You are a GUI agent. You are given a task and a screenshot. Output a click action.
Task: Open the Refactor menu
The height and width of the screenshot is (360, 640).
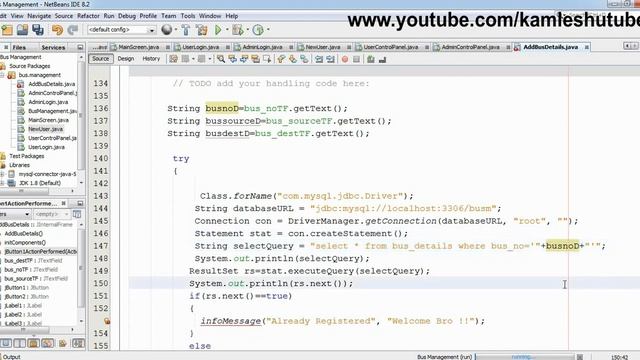[x=88, y=16]
